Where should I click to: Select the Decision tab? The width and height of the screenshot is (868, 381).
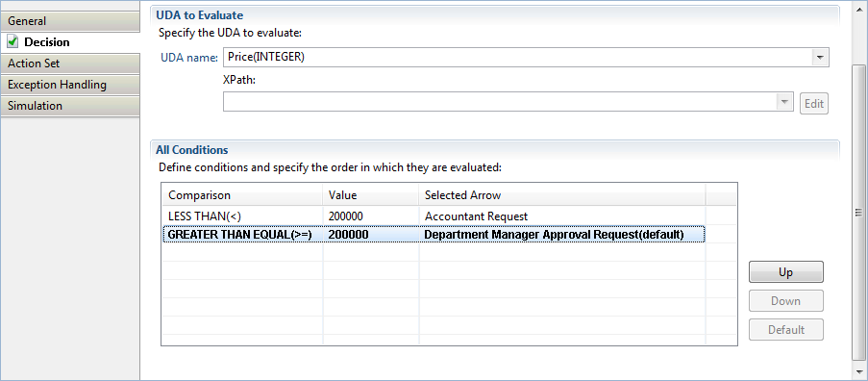click(x=70, y=42)
